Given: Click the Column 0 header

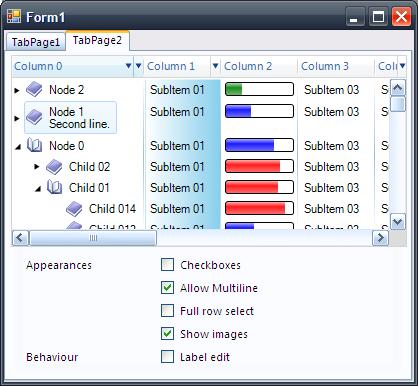Looking at the screenshot, I should (73, 66).
